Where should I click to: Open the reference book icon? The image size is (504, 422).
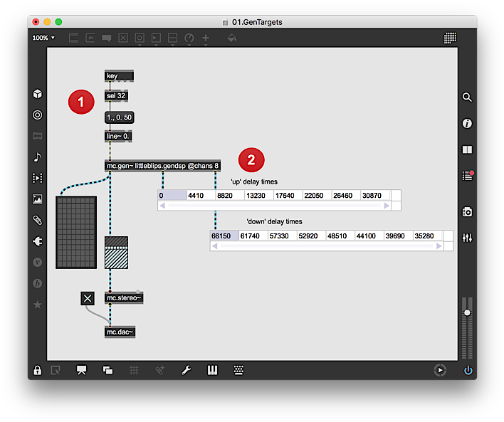[467, 149]
